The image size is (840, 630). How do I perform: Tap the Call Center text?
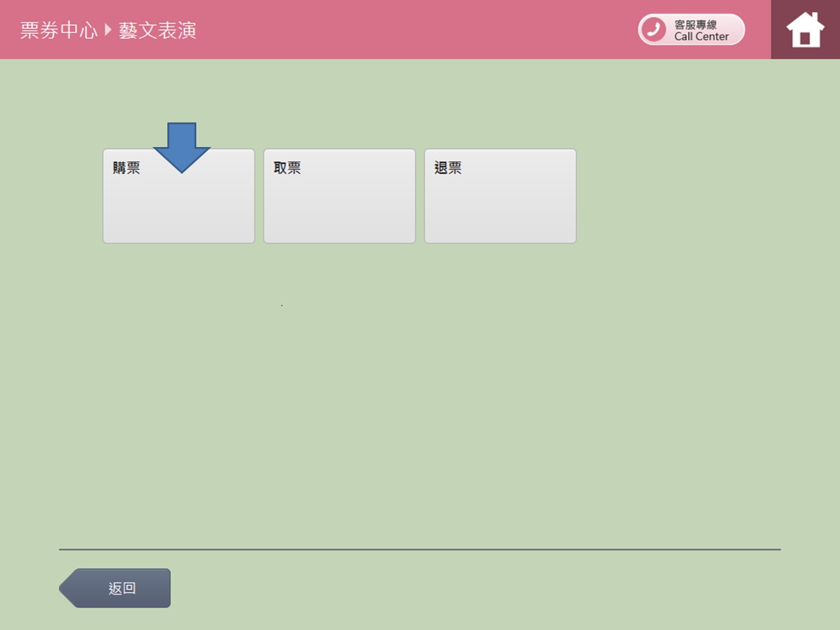point(701,37)
